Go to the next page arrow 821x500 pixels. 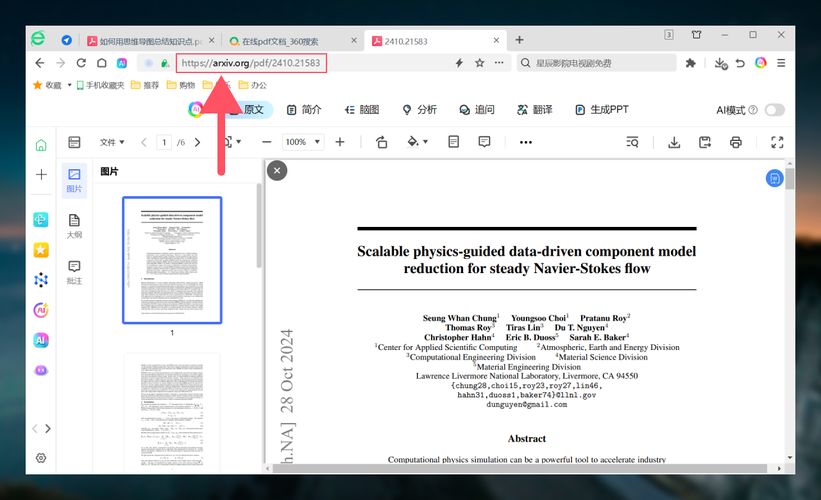click(x=197, y=142)
